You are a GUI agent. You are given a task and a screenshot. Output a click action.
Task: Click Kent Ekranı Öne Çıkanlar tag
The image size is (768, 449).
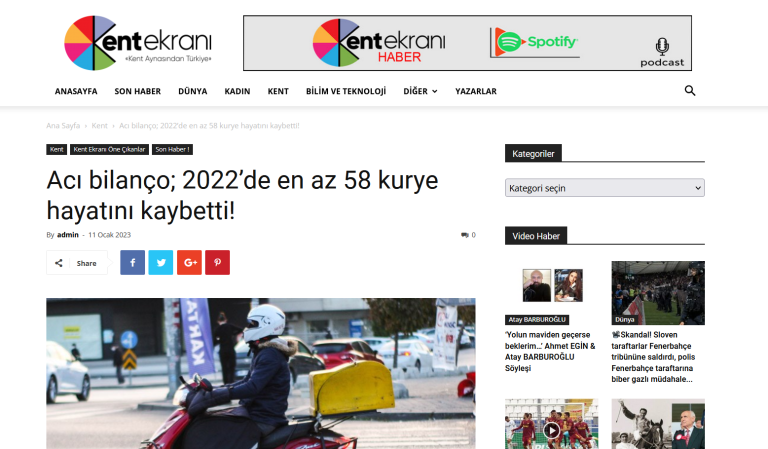[x=109, y=149]
